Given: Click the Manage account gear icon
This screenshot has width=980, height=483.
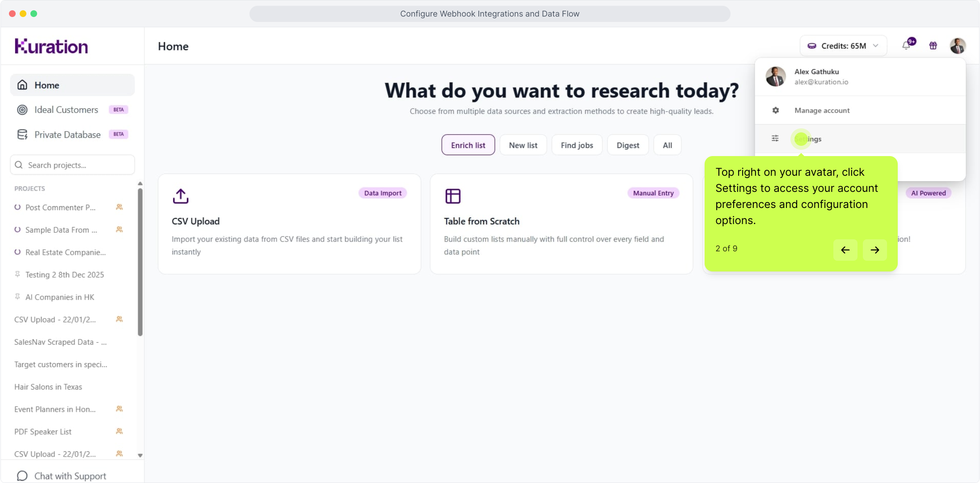Looking at the screenshot, I should click(x=776, y=110).
